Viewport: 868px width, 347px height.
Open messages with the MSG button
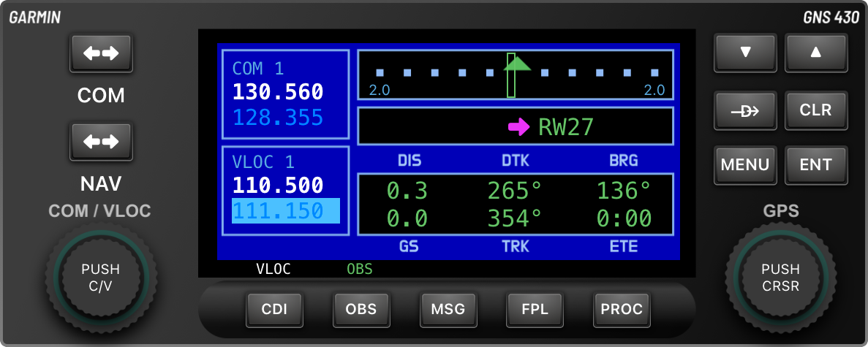click(x=448, y=309)
